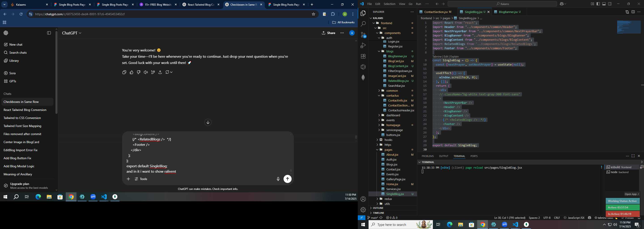Open regenerate response dropdown
Viewport: 644px width, 229px height.
[x=169, y=72]
